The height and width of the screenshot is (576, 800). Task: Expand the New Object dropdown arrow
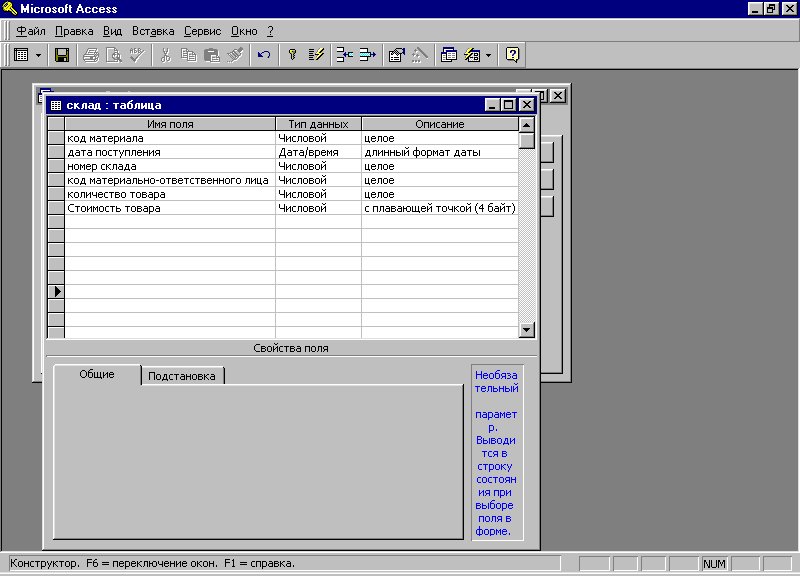click(x=488, y=55)
